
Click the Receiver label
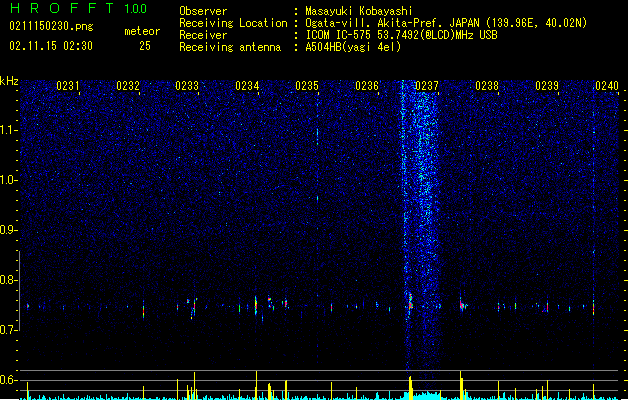pos(203,35)
